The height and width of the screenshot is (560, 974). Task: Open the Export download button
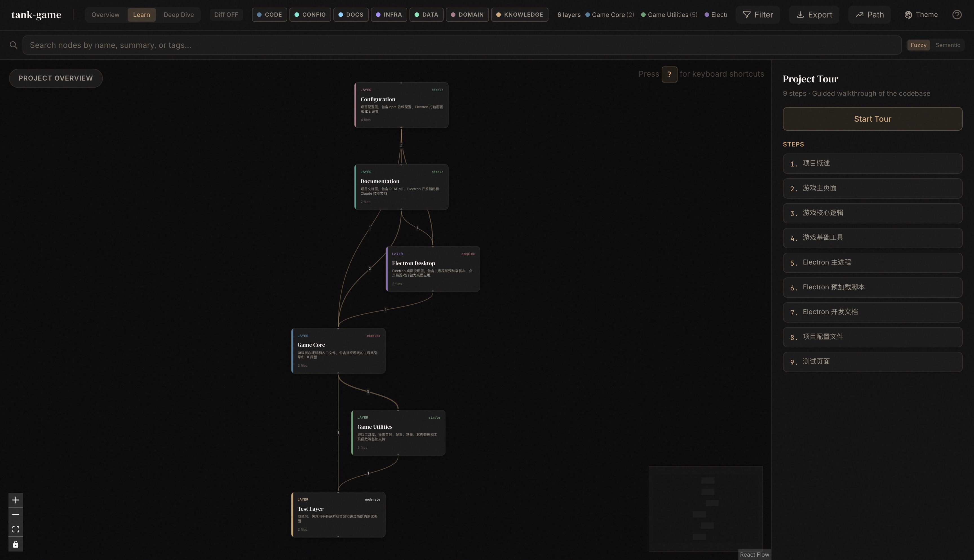click(814, 15)
